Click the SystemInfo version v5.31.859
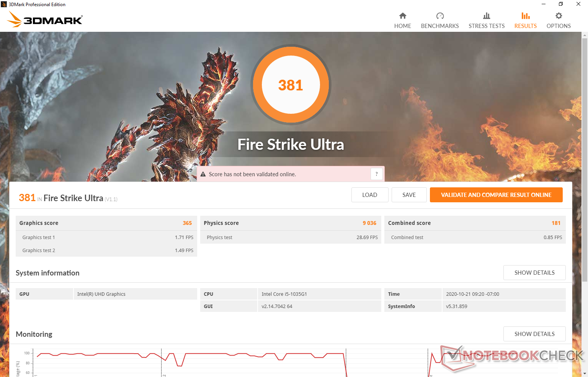This screenshot has height=377, width=588. coord(456,307)
